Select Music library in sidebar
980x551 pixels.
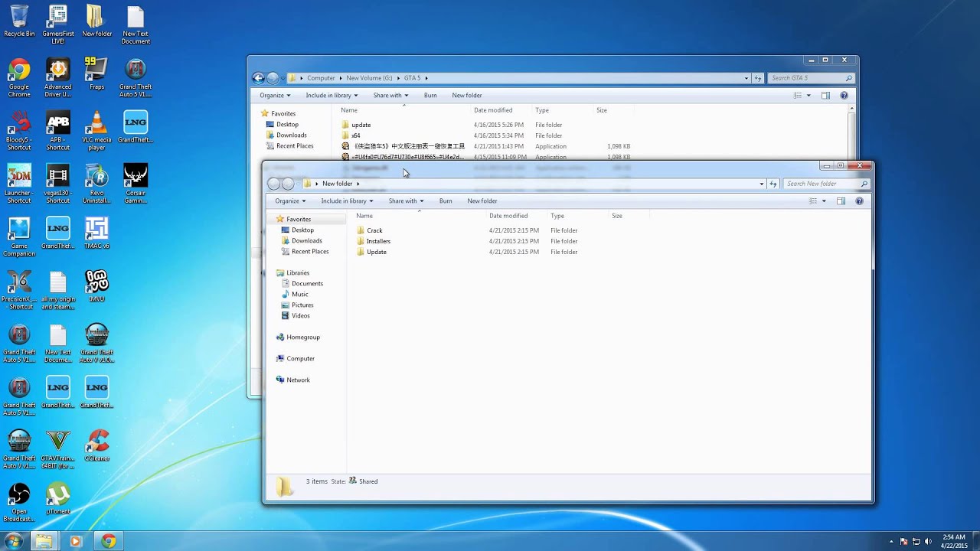pyautogui.click(x=299, y=295)
